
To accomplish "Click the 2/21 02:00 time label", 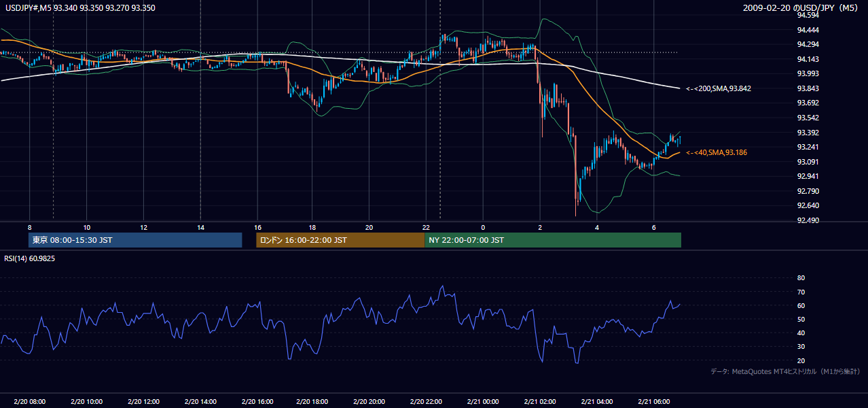I will 540,402.
